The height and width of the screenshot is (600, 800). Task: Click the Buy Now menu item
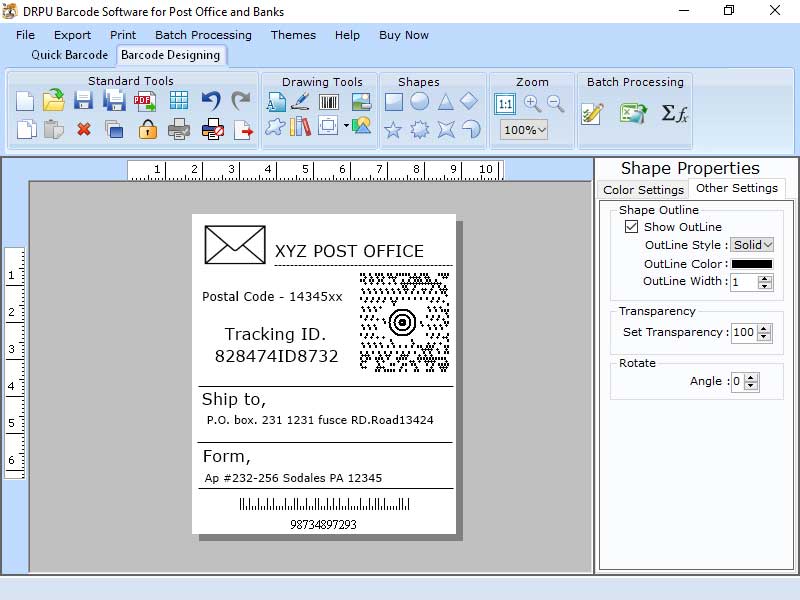click(403, 35)
